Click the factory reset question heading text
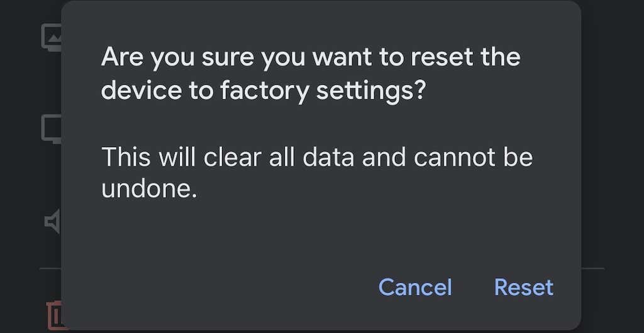This screenshot has width=644, height=333. coord(311,58)
